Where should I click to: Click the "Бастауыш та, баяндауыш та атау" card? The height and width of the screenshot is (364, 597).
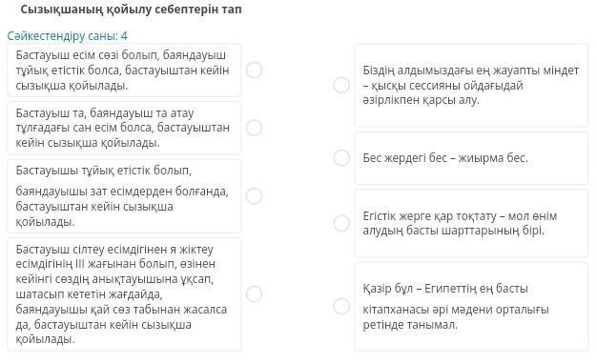coord(124,128)
